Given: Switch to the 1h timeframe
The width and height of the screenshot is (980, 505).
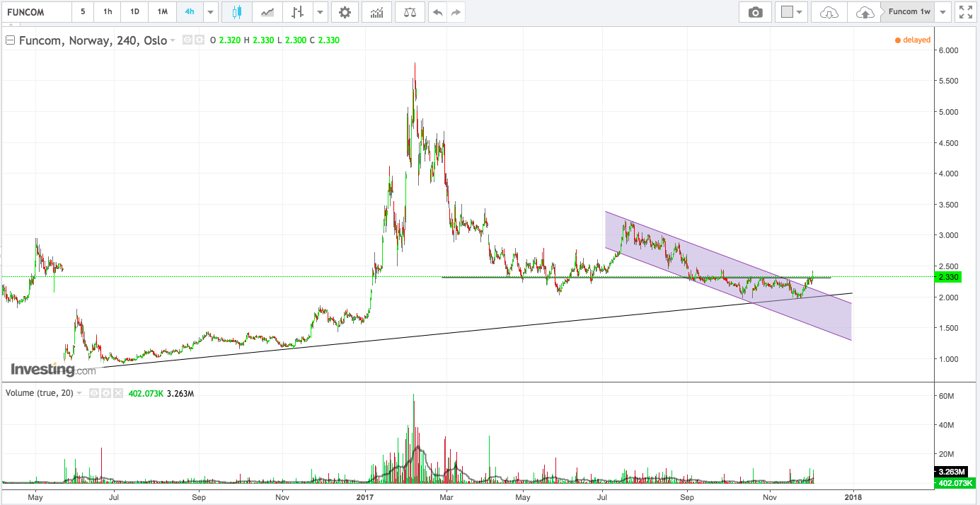Looking at the screenshot, I should coord(108,12).
